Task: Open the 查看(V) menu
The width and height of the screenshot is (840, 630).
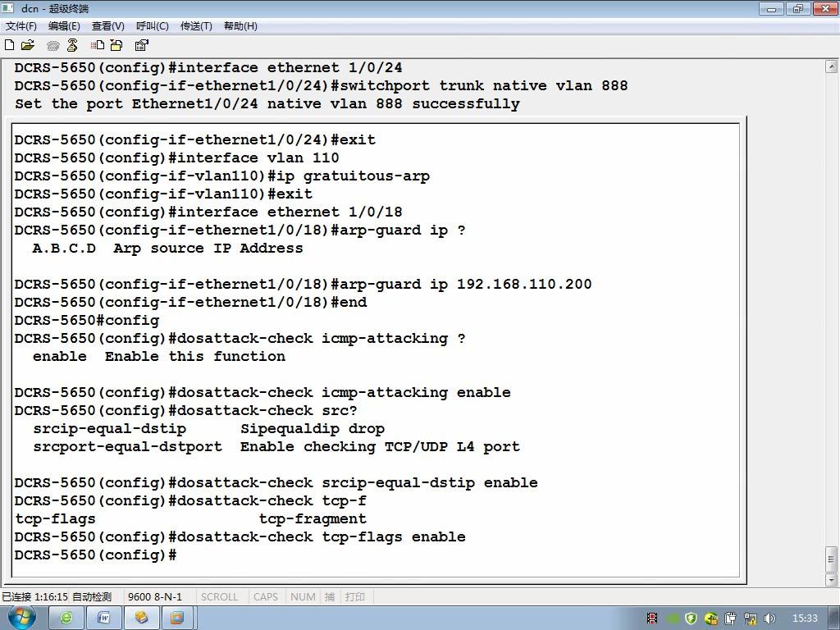Action: pos(108,25)
